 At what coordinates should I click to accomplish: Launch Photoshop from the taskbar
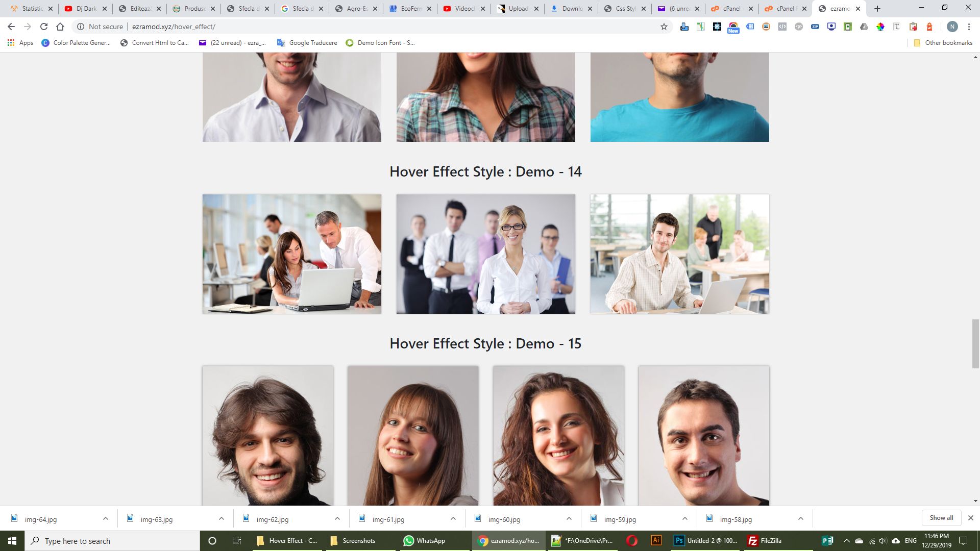pos(706,541)
